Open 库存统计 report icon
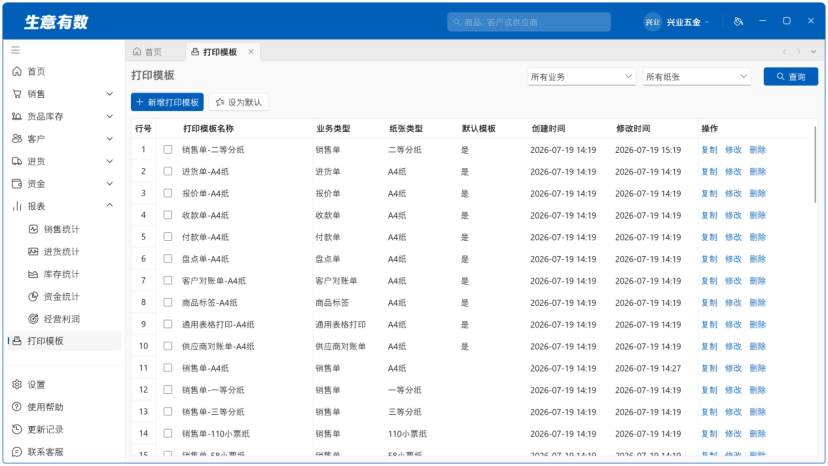The height and width of the screenshot is (466, 828). coord(33,274)
